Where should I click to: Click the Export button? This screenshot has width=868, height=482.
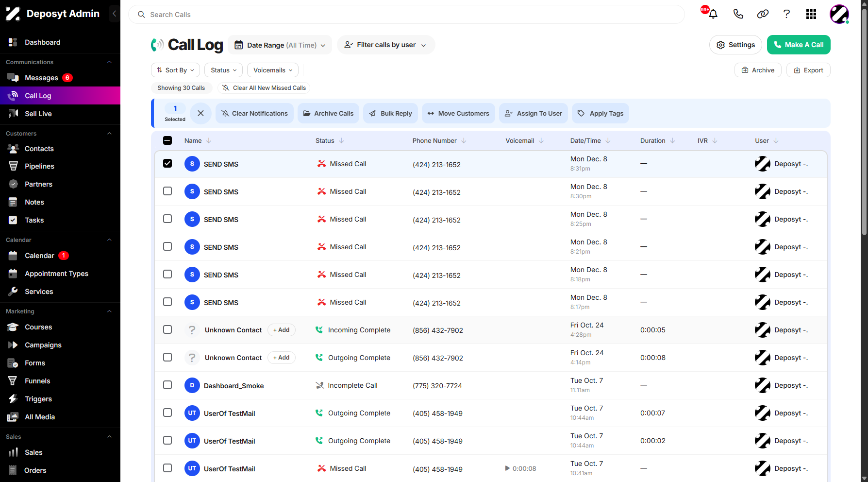[808, 70]
